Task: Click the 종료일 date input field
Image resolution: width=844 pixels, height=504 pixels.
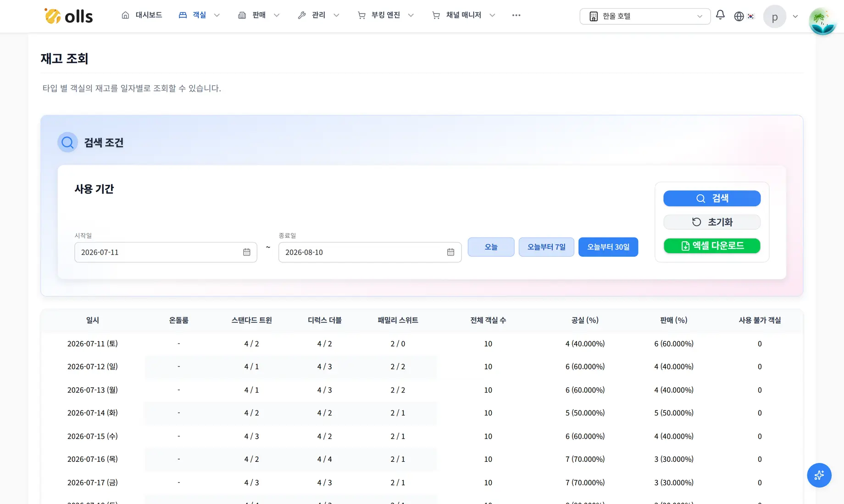Action: [x=370, y=252]
